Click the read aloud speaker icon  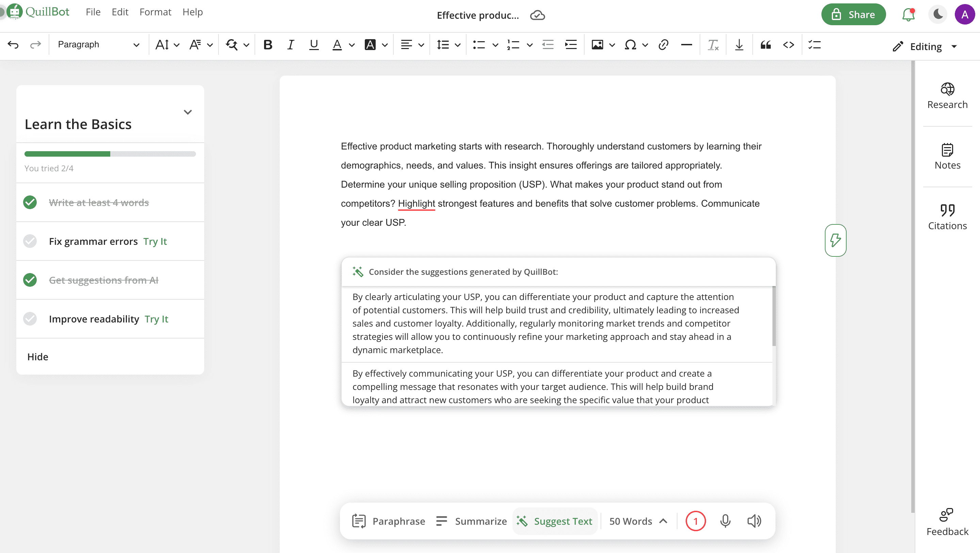coord(754,521)
